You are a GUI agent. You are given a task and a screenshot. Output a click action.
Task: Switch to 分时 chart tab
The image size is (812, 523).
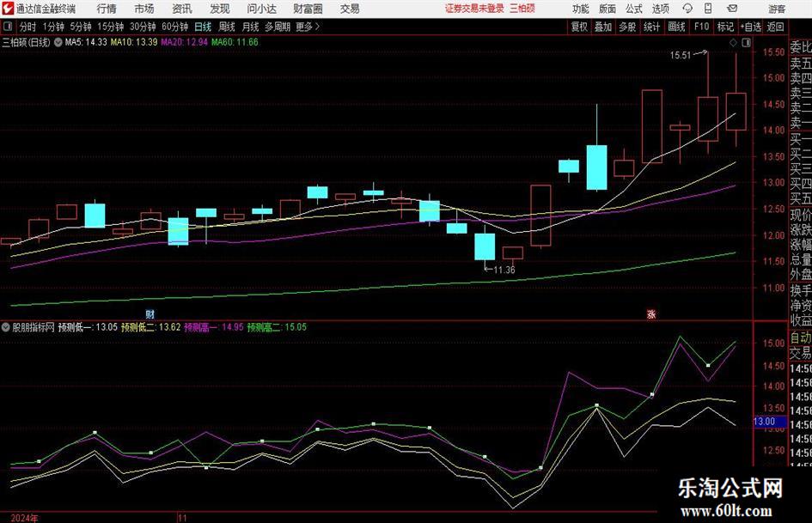(x=27, y=27)
